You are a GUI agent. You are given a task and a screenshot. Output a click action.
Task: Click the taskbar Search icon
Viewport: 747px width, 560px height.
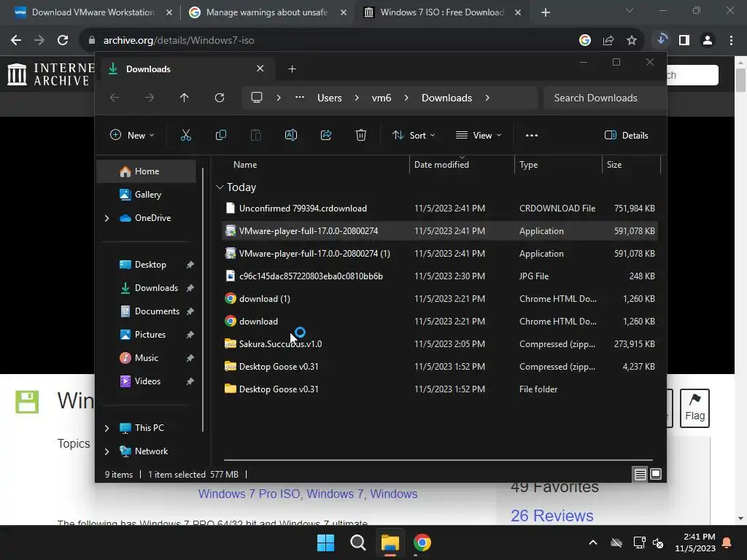[x=357, y=542]
